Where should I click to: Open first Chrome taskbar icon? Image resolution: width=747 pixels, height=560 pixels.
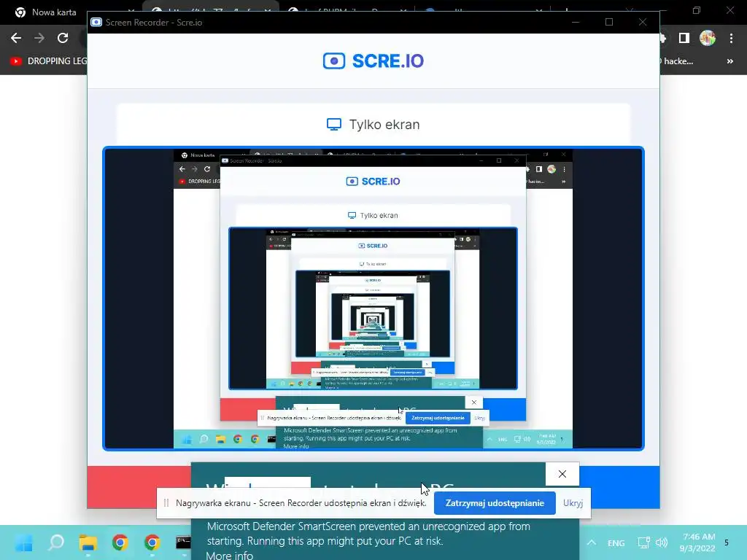120,542
